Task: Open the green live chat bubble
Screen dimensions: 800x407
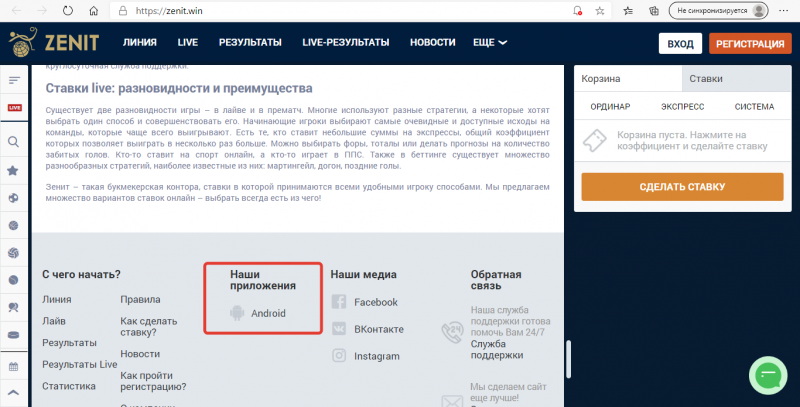Action: tap(768, 375)
